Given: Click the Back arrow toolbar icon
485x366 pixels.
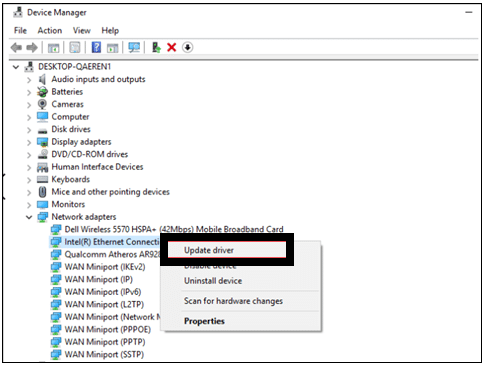Looking at the screenshot, I should click(x=16, y=48).
